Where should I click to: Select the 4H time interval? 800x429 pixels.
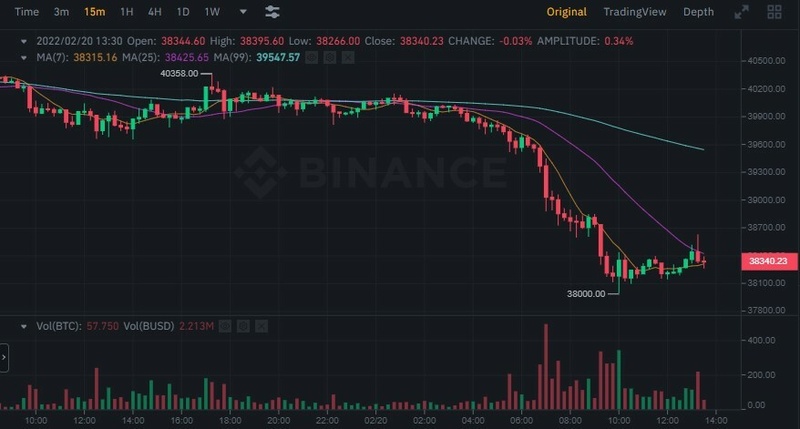(154, 12)
